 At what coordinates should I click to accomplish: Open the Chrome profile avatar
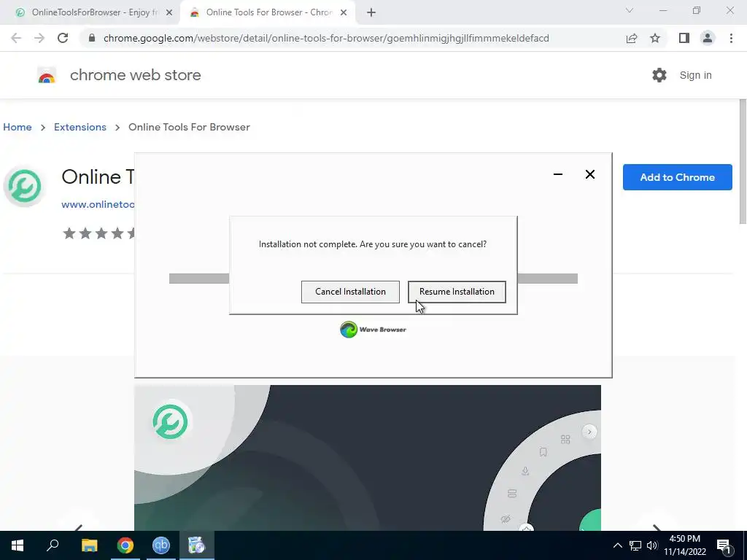(x=708, y=38)
